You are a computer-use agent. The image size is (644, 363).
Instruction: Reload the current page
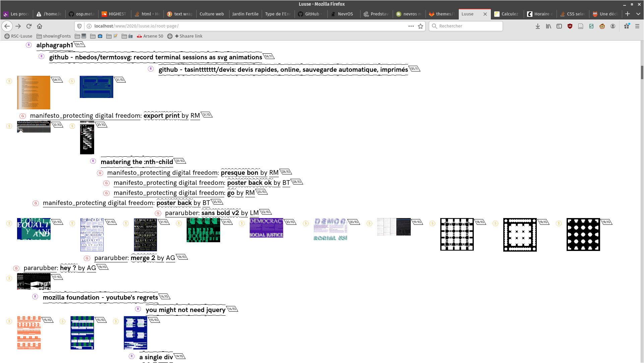[29, 26]
